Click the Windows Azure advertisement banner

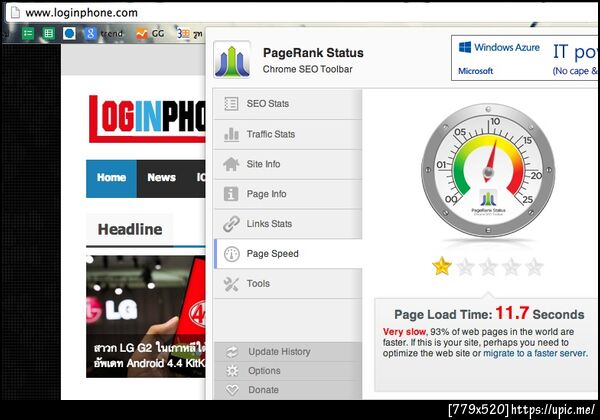pos(524,58)
